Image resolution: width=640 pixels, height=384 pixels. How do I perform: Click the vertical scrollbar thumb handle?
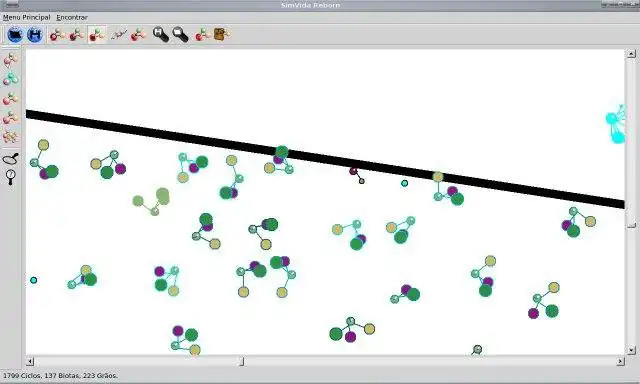pos(631,225)
